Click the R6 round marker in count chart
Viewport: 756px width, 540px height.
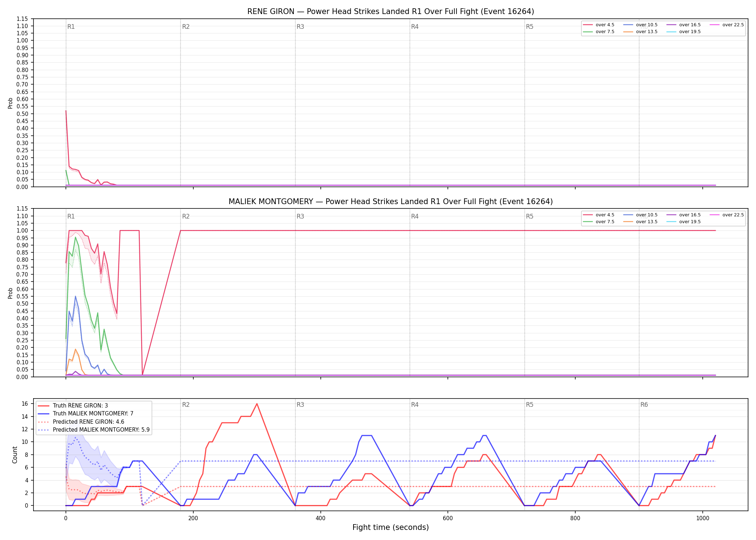click(x=644, y=405)
